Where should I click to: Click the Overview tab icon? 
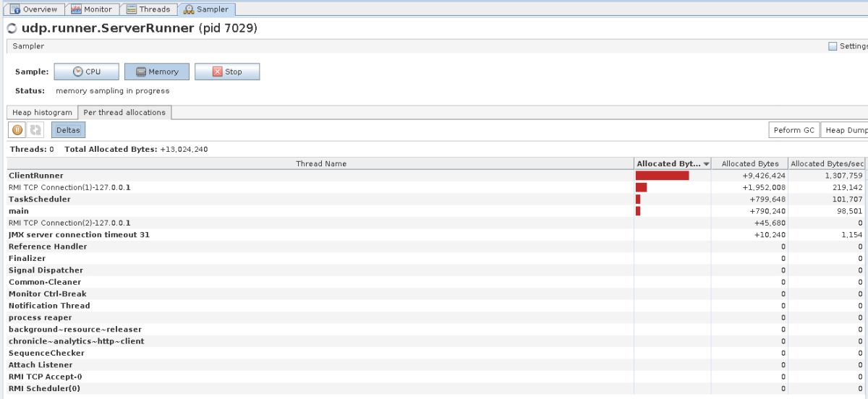click(14, 9)
